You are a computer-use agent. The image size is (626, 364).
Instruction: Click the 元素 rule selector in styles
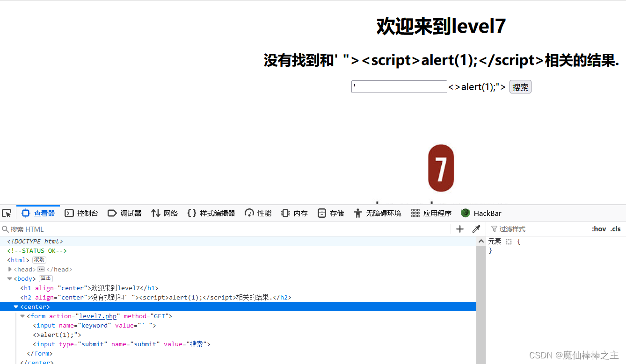(495, 241)
